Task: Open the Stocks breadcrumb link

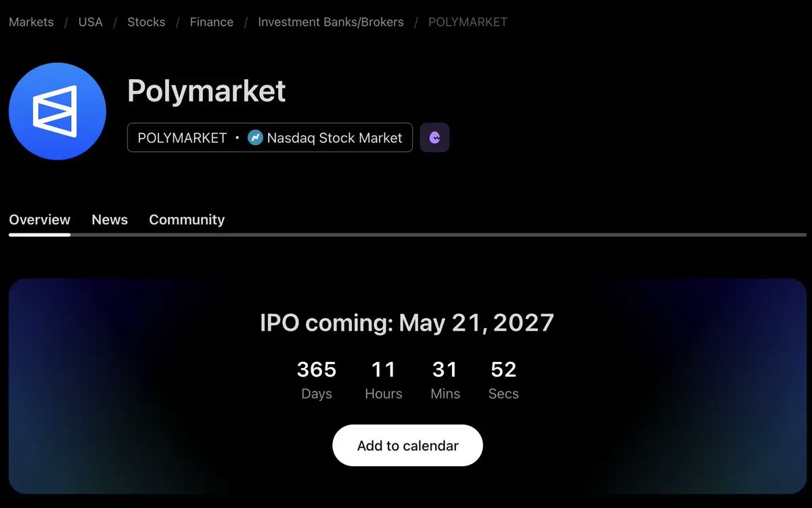Action: point(146,22)
